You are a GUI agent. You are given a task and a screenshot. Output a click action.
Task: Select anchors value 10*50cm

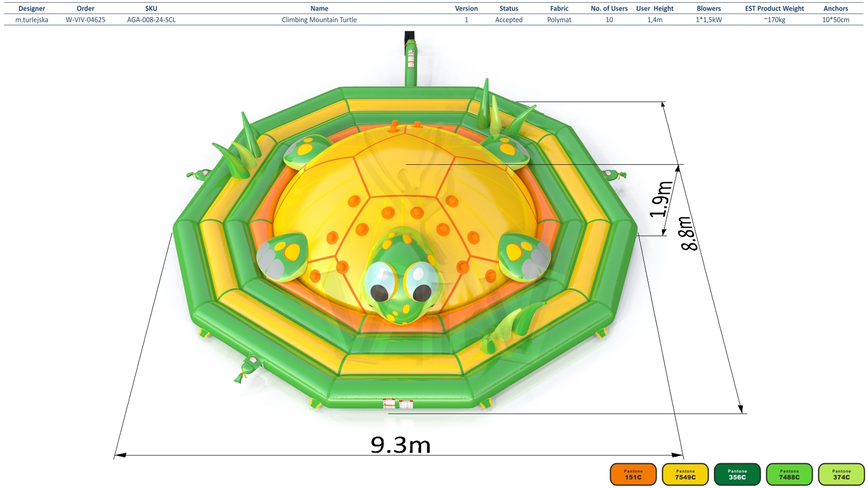835,20
